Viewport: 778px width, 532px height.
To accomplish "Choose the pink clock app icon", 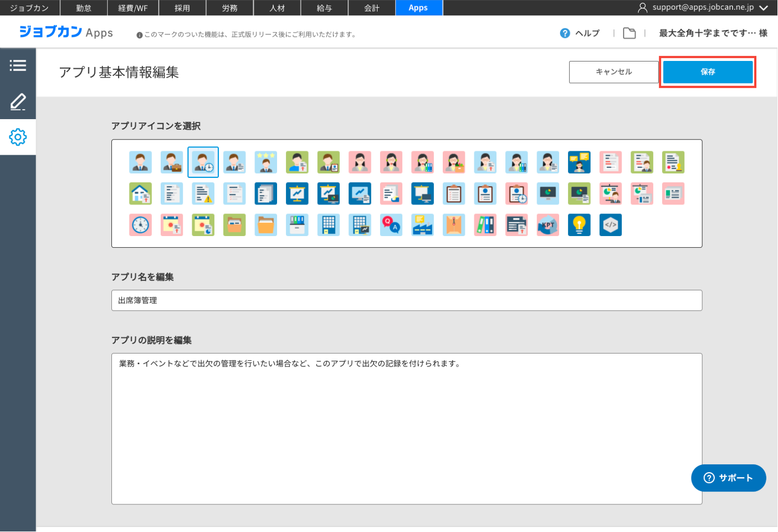I will 141,225.
